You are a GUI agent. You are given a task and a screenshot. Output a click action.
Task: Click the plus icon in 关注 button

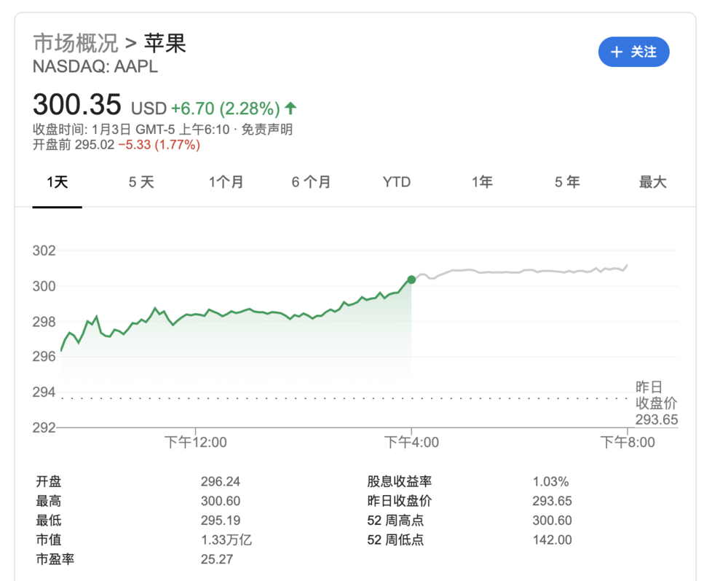pos(617,52)
